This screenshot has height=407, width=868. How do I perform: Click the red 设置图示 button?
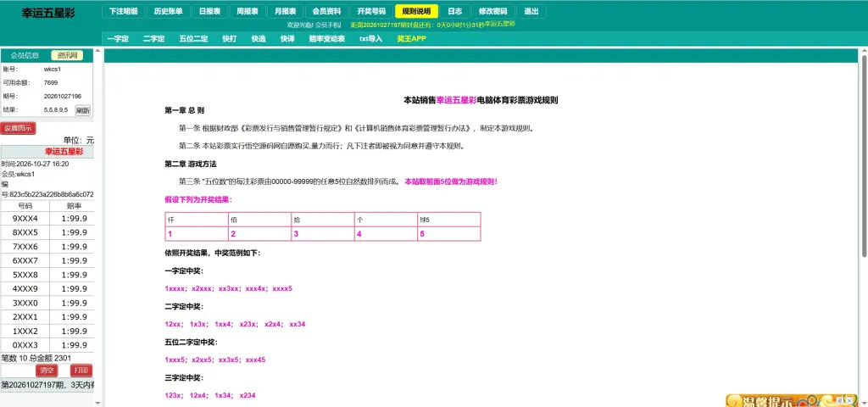click(19, 129)
